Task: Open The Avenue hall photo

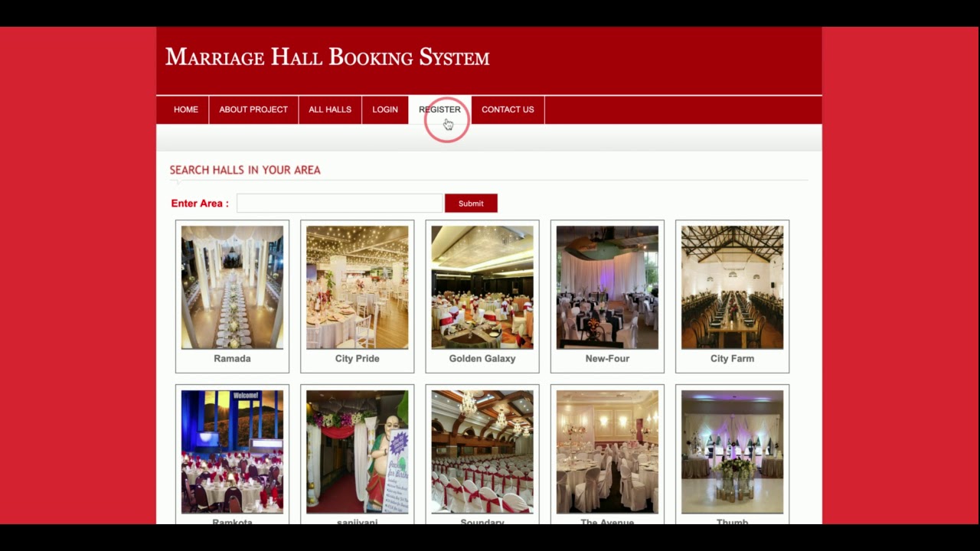Action: [607, 452]
